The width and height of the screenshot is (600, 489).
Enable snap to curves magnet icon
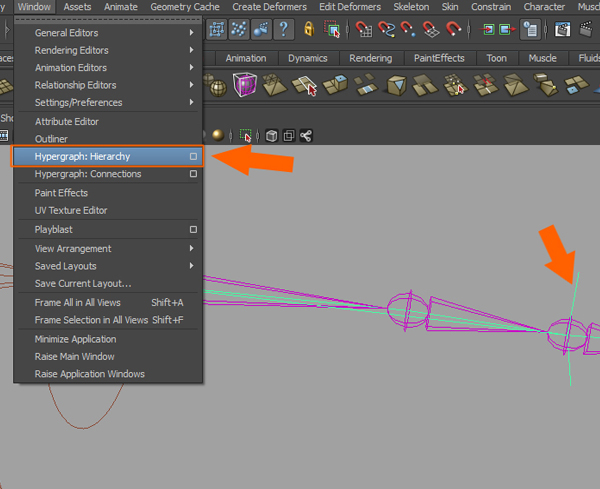(386, 29)
